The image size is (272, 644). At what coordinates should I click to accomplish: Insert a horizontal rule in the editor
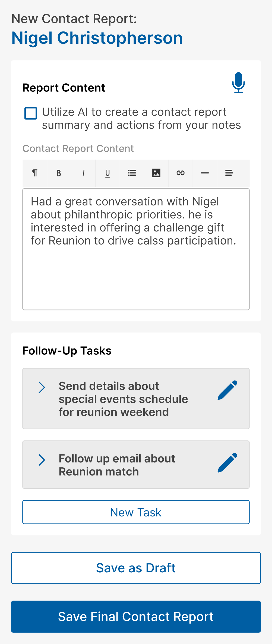(x=205, y=173)
